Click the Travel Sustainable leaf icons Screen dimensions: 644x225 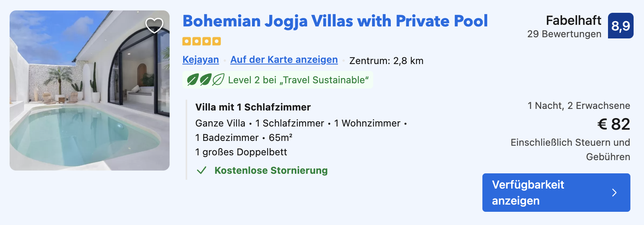[206, 80]
